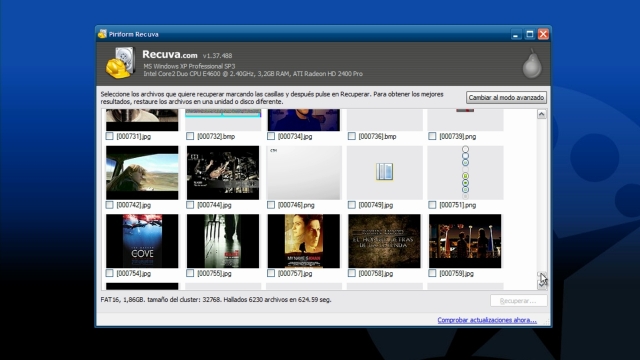Select the Cove poster thumbnail [000754].jpg
The width and height of the screenshot is (640, 360).
[x=142, y=241]
